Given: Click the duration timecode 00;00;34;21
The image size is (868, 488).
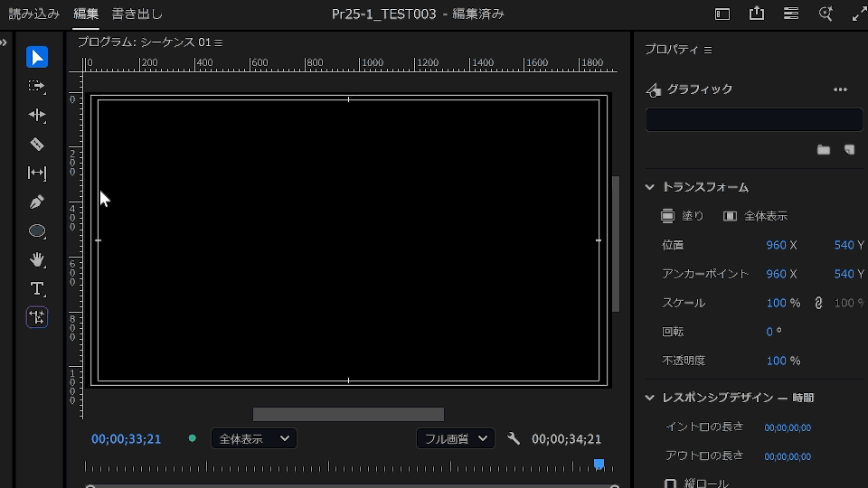Looking at the screenshot, I should click(566, 439).
